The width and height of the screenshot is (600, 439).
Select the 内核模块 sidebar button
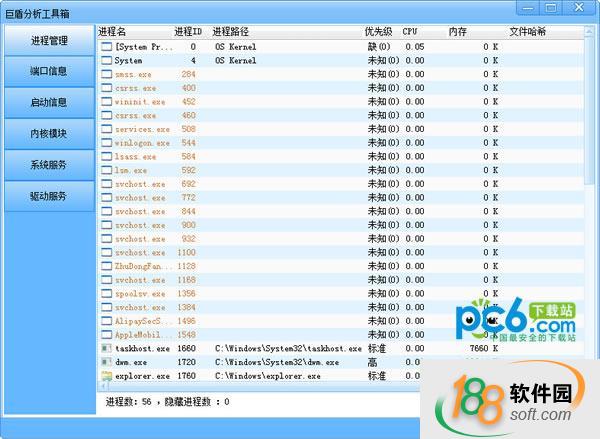[x=49, y=134]
